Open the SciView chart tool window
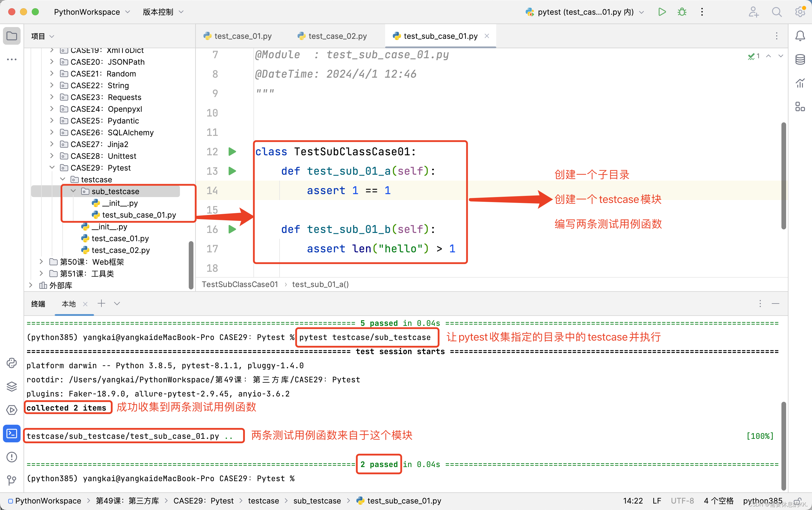The width and height of the screenshot is (812, 510). (800, 83)
